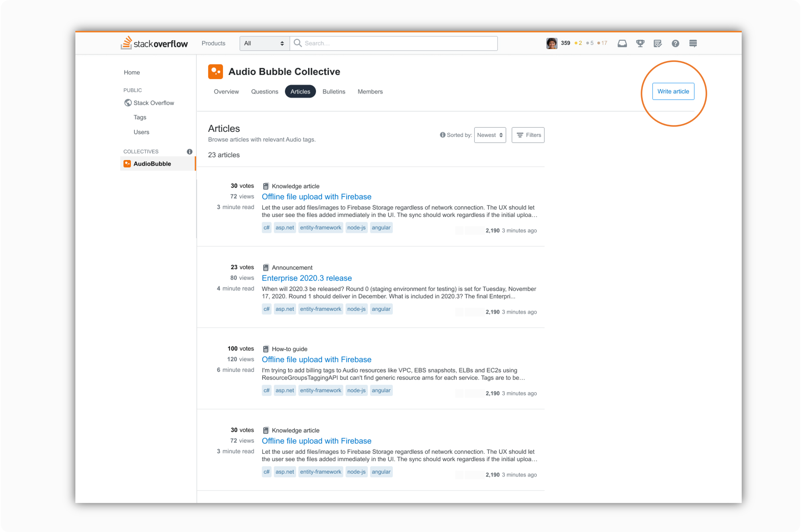This screenshot has width=801, height=532.
Task: Go to Home in the sidebar
Action: pos(132,72)
